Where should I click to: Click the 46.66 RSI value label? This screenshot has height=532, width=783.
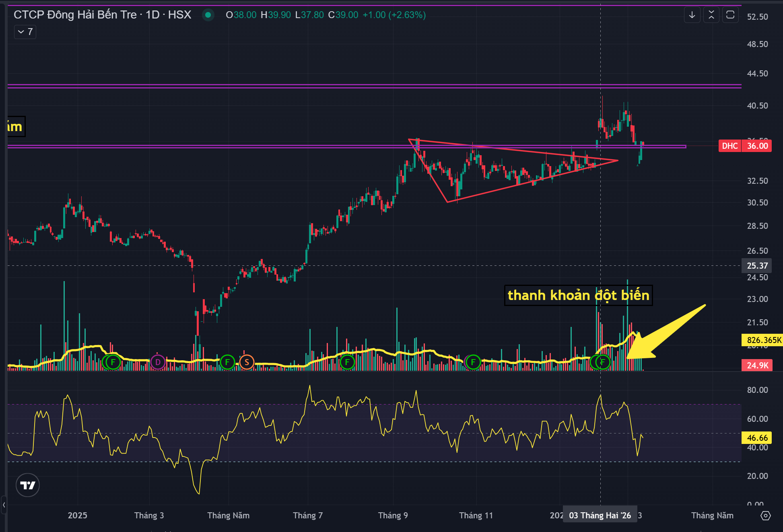pos(757,438)
